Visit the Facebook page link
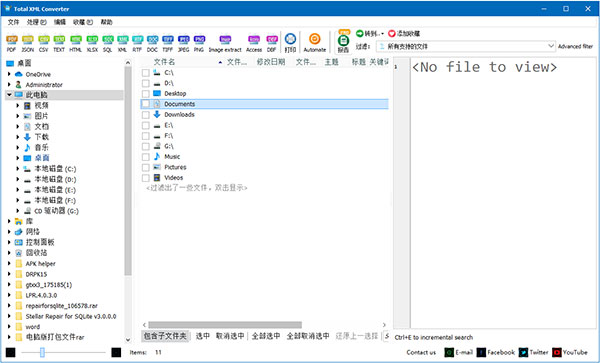The width and height of the screenshot is (600, 363). click(x=496, y=352)
